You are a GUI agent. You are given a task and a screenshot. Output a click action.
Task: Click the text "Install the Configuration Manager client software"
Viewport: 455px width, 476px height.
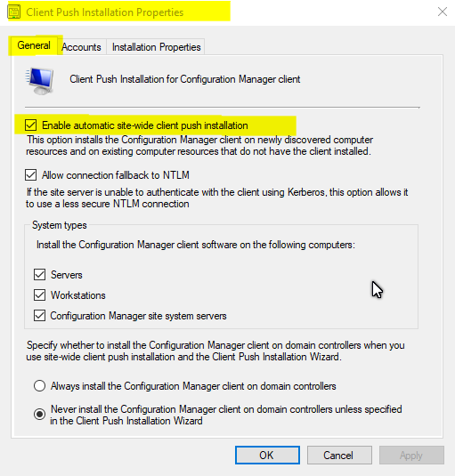coord(196,245)
